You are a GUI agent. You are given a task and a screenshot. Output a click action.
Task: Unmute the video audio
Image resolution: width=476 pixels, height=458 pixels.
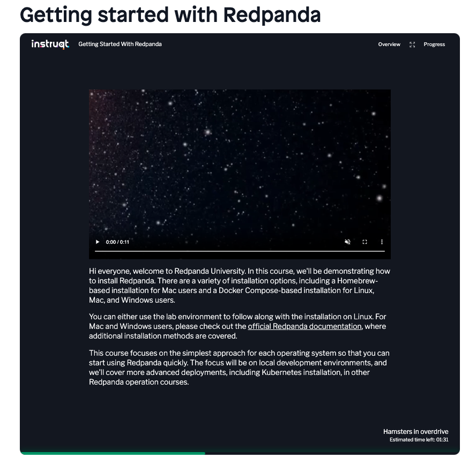[x=347, y=242]
